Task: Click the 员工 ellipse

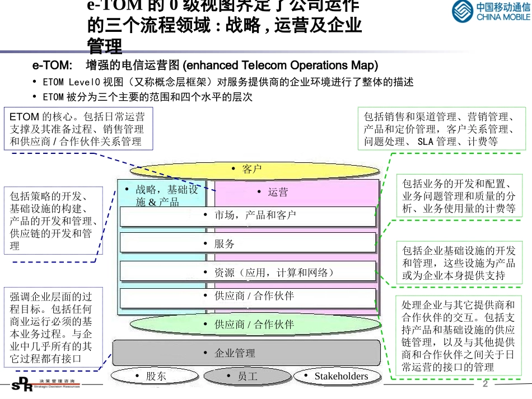Action: tap(247, 376)
